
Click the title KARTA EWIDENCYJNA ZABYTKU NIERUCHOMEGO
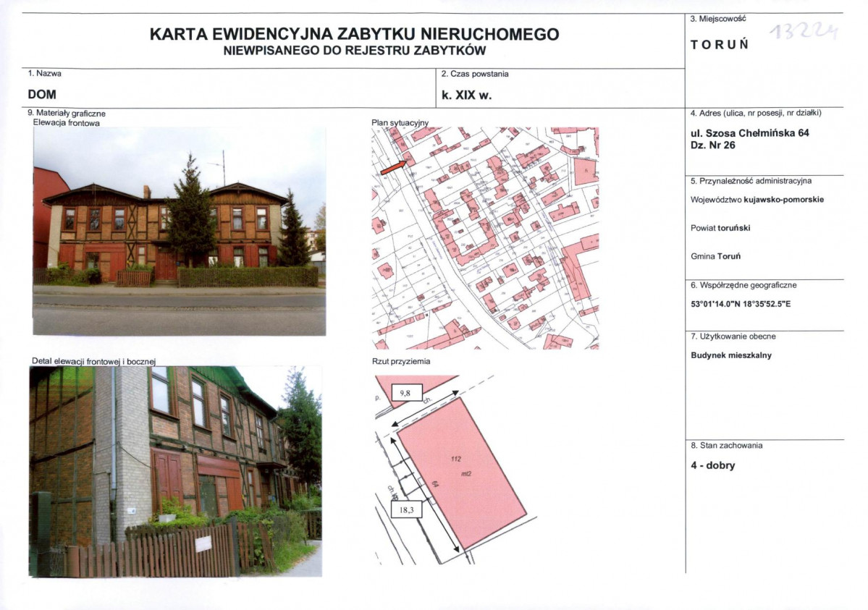tap(354, 34)
